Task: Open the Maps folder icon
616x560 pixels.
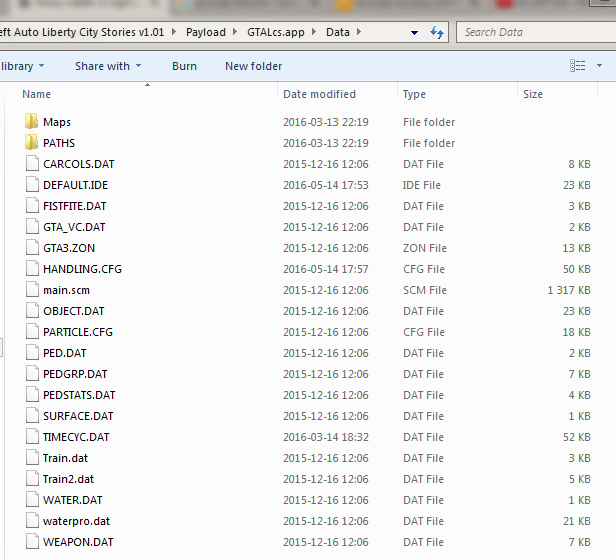Action: point(31,121)
